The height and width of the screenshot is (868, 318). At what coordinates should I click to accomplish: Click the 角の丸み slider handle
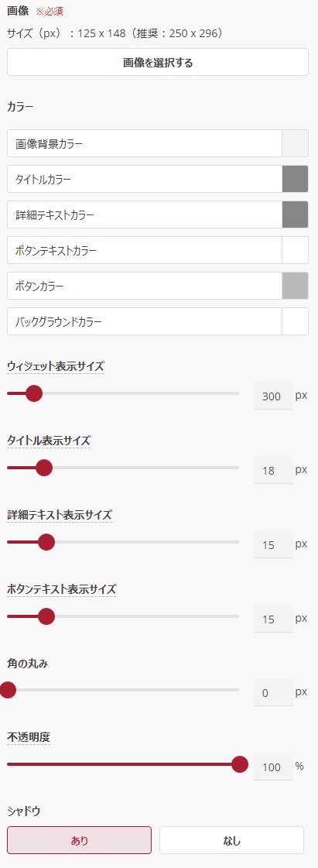pos(8,690)
